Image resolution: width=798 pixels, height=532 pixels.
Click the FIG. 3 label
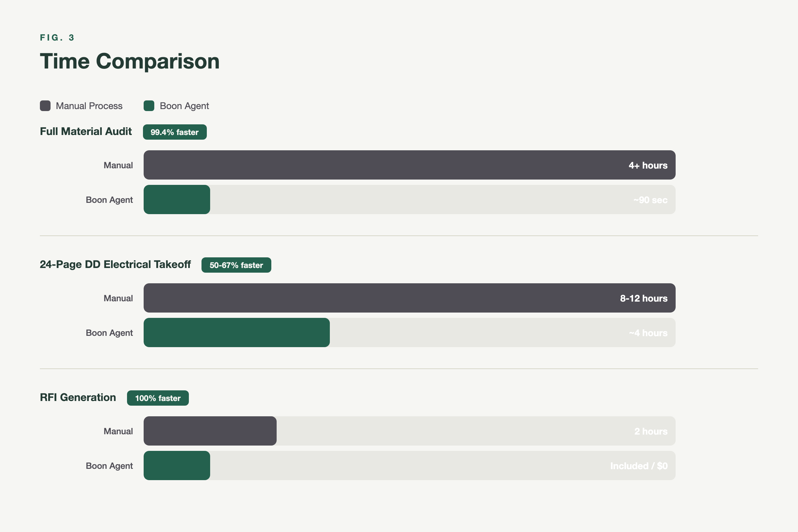[x=57, y=38]
